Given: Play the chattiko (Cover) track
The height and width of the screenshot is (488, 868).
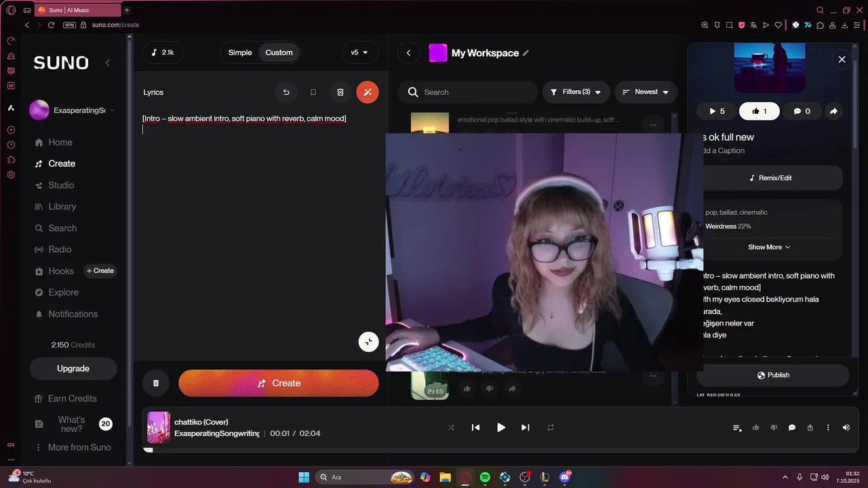Looking at the screenshot, I should 501,428.
